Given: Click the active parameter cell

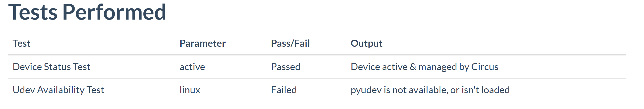Looking at the screenshot, I should pos(192,67).
